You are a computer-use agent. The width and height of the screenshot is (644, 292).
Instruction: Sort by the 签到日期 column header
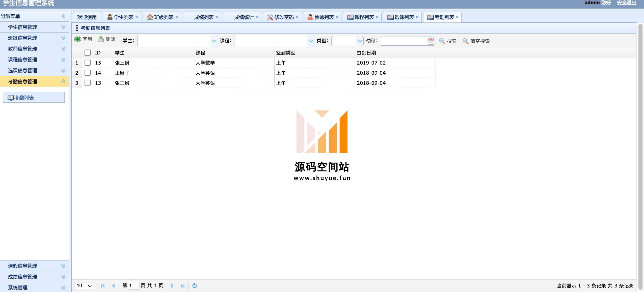pos(395,53)
